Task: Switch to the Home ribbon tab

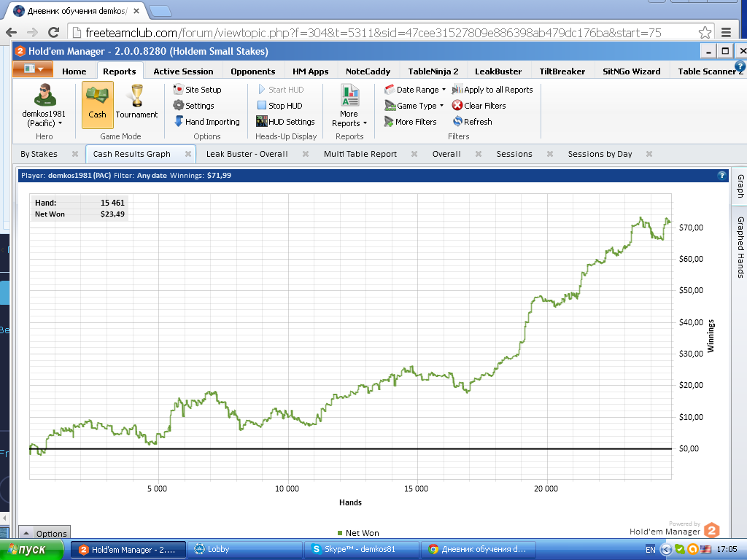Action: pyautogui.click(x=74, y=71)
